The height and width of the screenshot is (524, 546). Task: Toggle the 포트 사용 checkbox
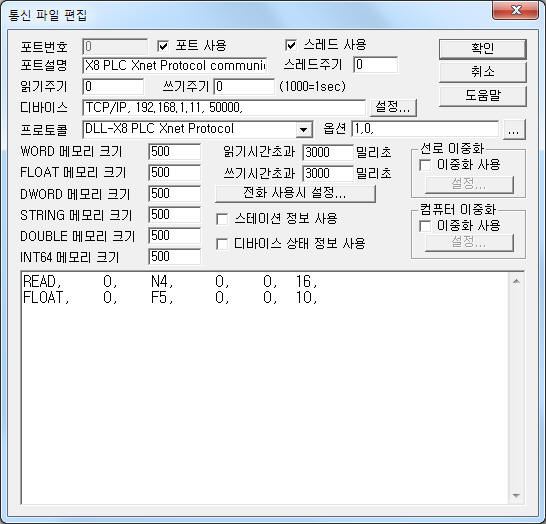[x=163, y=46]
